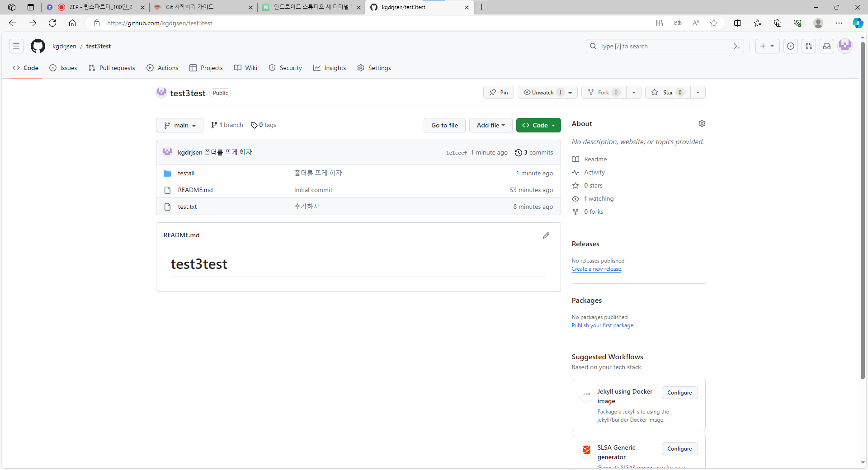This screenshot has width=868, height=470.
Task: Configure SLSA Generic generator workflow
Action: (x=679, y=449)
